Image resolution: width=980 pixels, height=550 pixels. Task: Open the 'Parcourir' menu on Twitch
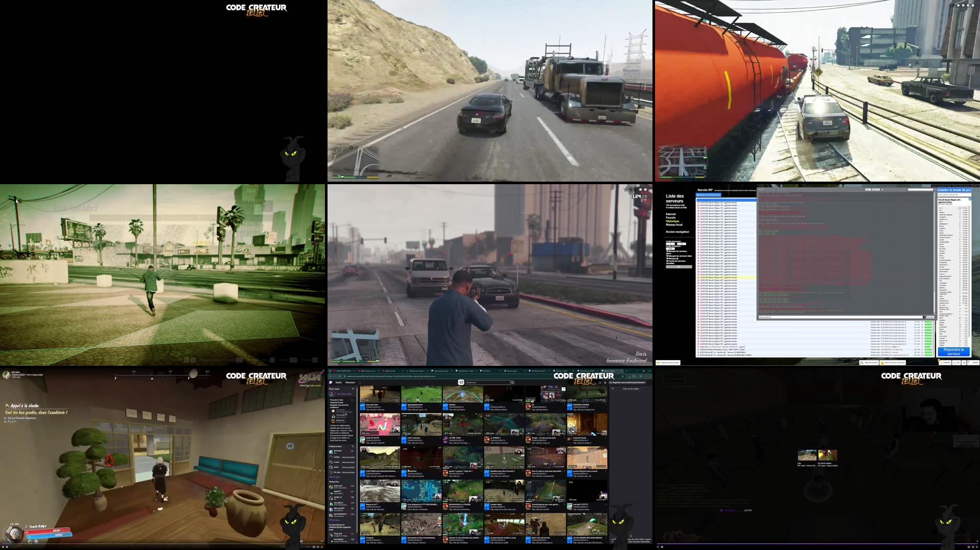coord(350,383)
